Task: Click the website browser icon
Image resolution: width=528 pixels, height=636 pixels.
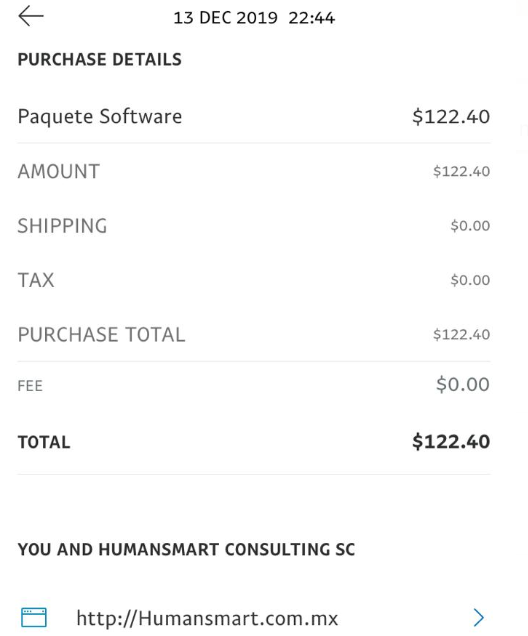Action: click(x=34, y=617)
